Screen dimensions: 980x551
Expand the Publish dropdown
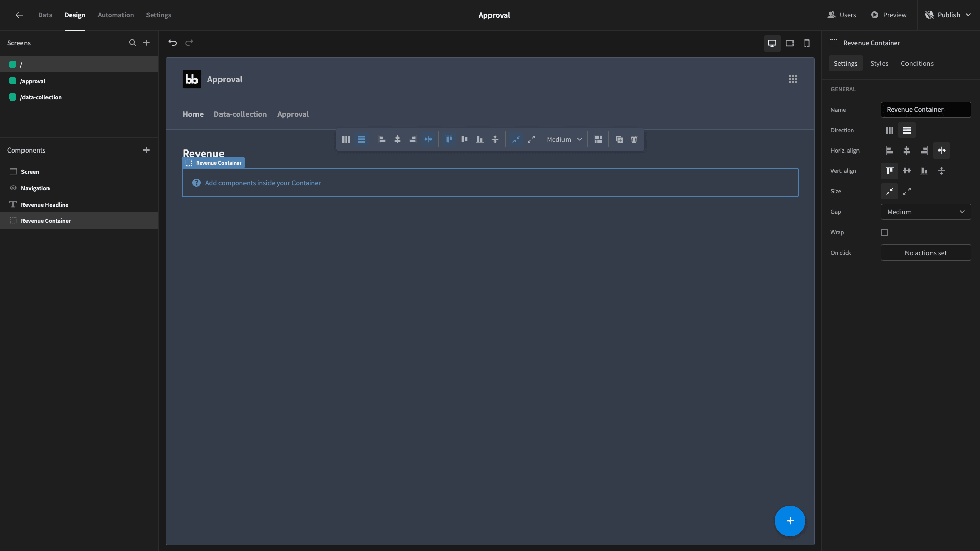968,15
